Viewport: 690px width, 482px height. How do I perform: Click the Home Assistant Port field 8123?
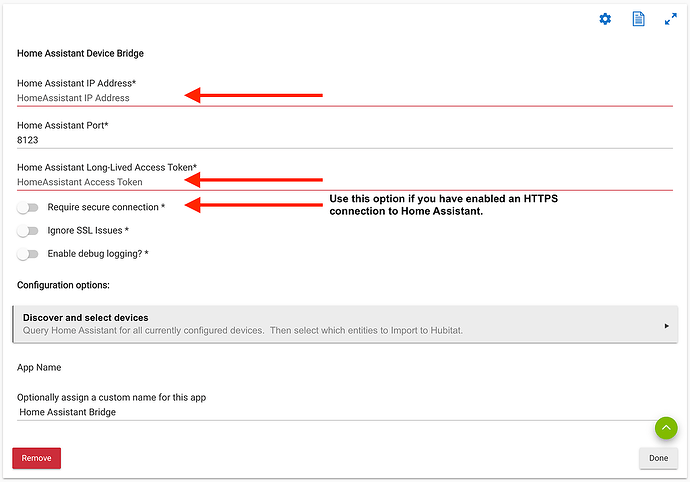coord(345,140)
